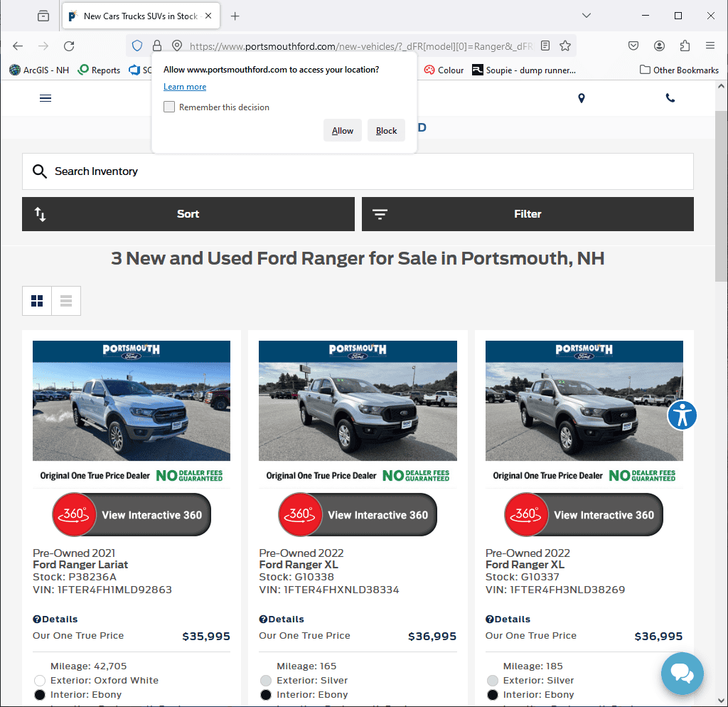Bookmark this page with the star icon
Screen dimensions: 728x707
[565, 46]
